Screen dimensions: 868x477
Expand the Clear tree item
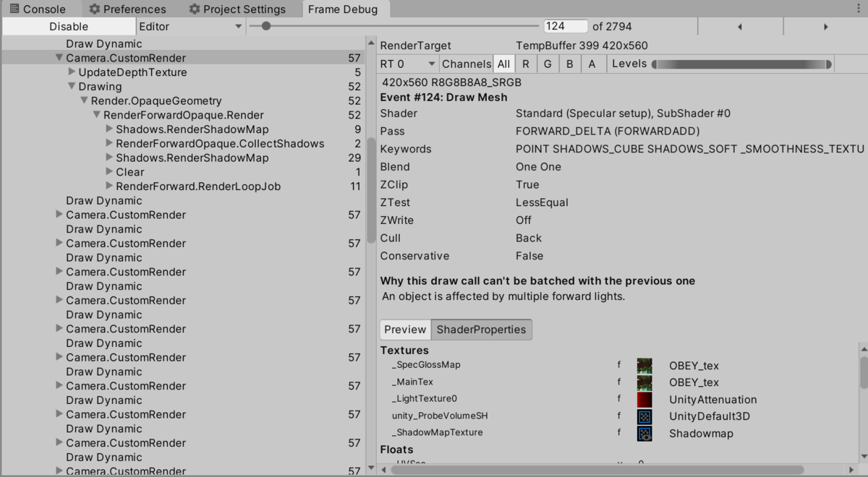click(x=109, y=172)
